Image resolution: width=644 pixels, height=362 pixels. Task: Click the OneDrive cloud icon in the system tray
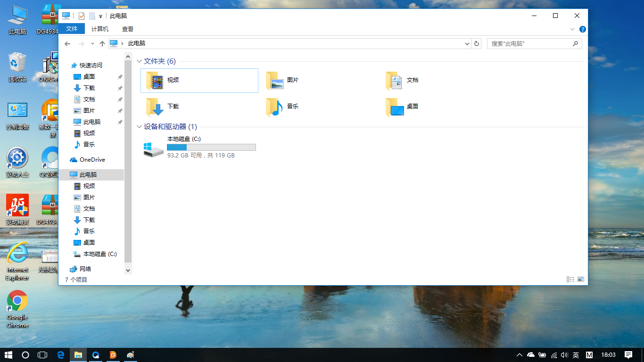point(531,355)
